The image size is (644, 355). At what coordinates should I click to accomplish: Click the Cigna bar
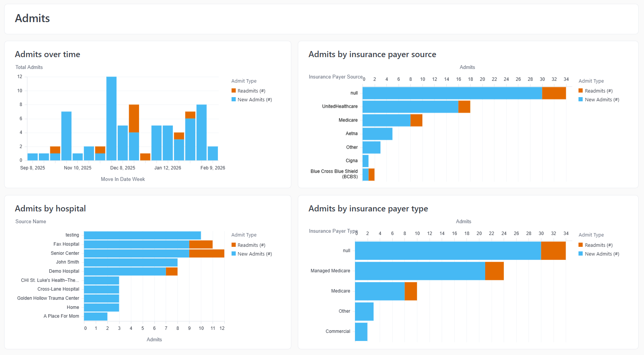(366, 161)
